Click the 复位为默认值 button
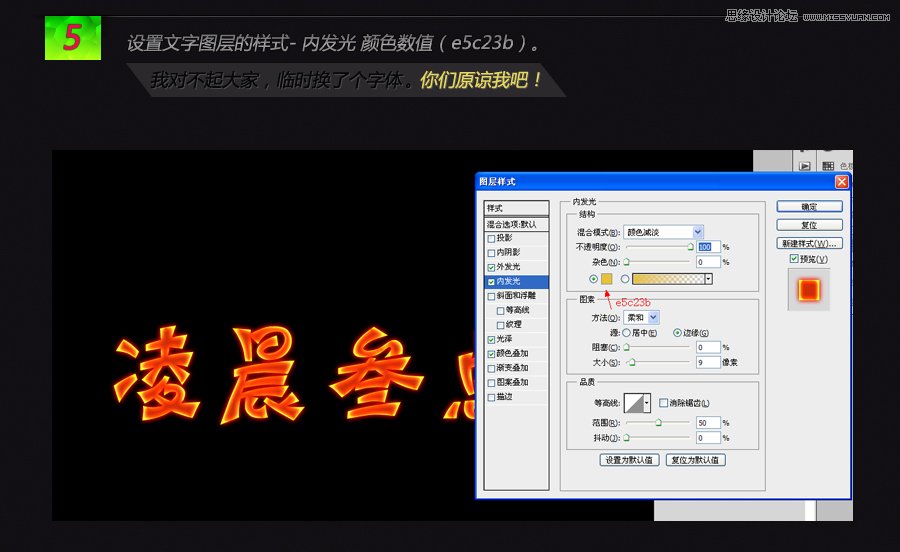Viewport: 900px width, 552px height. point(695,460)
